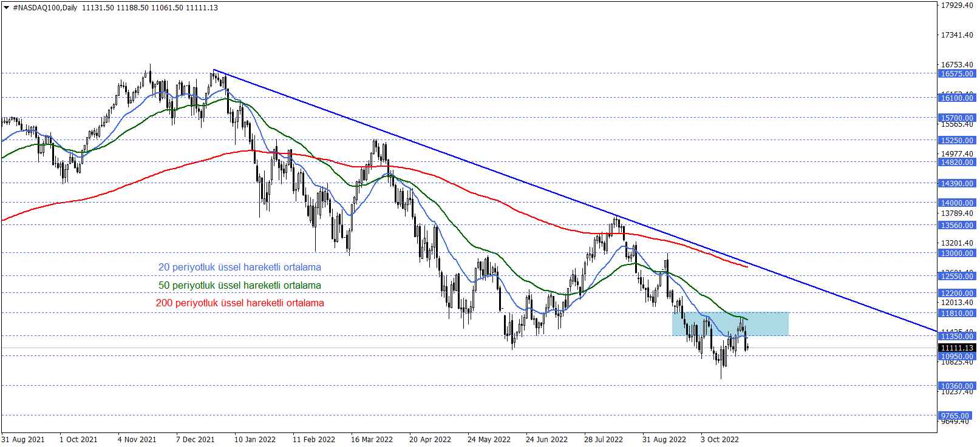
Task: Click the 13201.40 price scale value
Action: point(957,243)
